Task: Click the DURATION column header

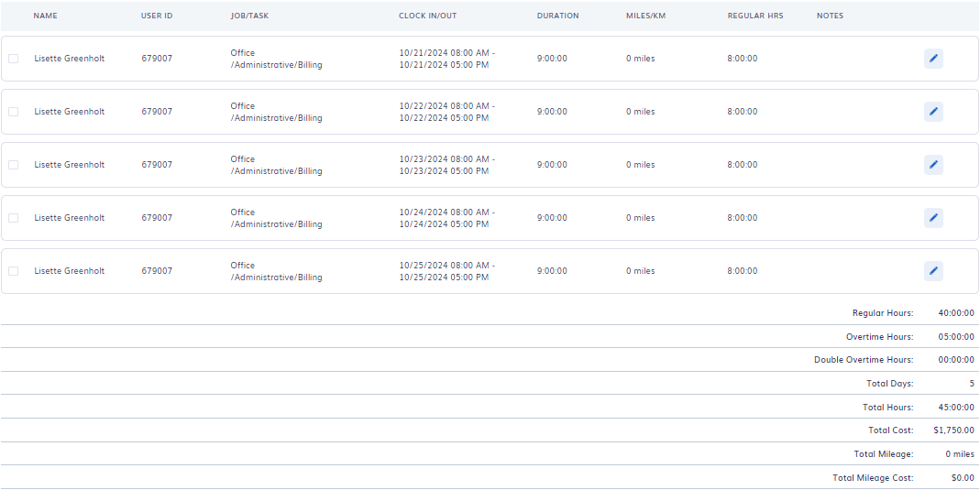Action: coord(557,16)
